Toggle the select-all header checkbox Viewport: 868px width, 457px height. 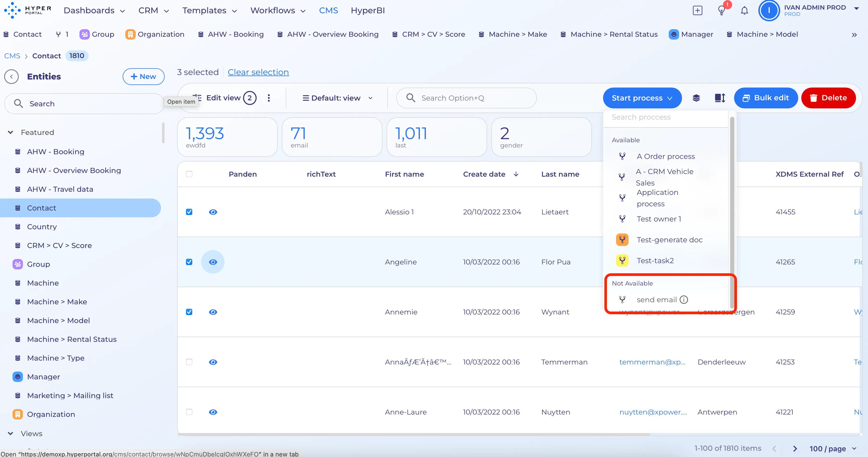189,174
